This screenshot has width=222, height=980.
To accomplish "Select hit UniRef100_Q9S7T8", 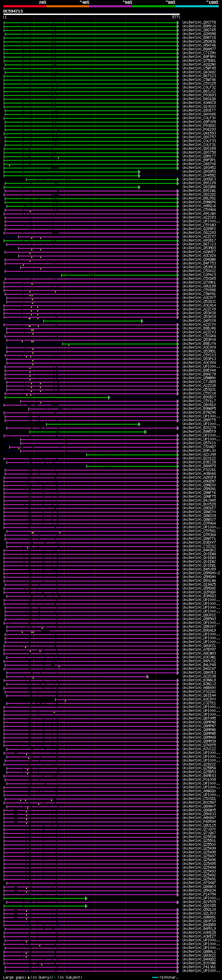I will [x=199, y=23].
